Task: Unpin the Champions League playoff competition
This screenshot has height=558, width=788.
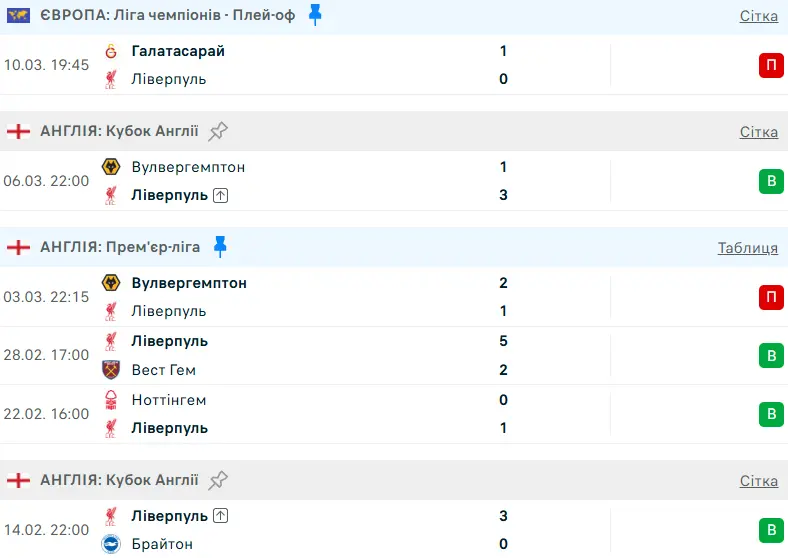Action: click(x=315, y=15)
